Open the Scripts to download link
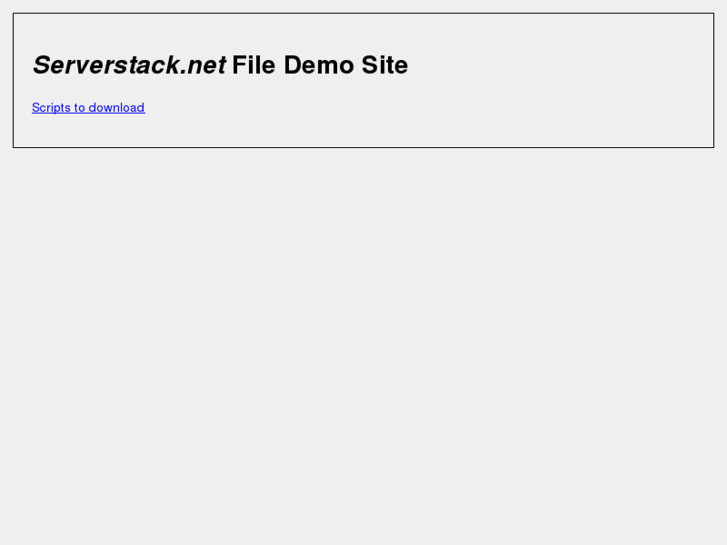 click(x=88, y=108)
